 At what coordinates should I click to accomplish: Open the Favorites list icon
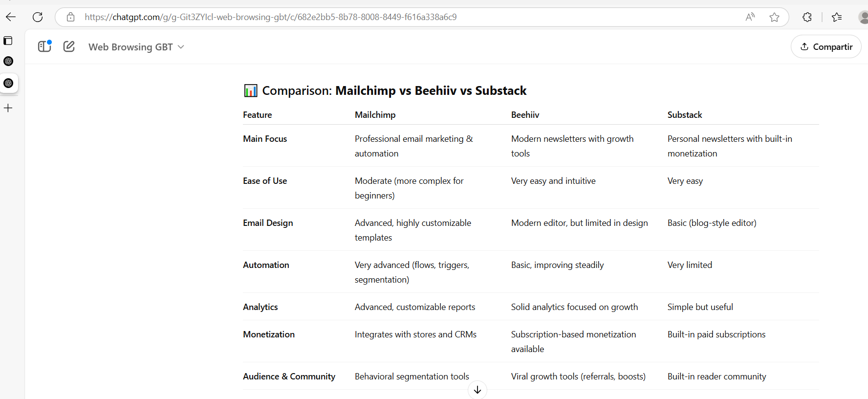point(837,17)
